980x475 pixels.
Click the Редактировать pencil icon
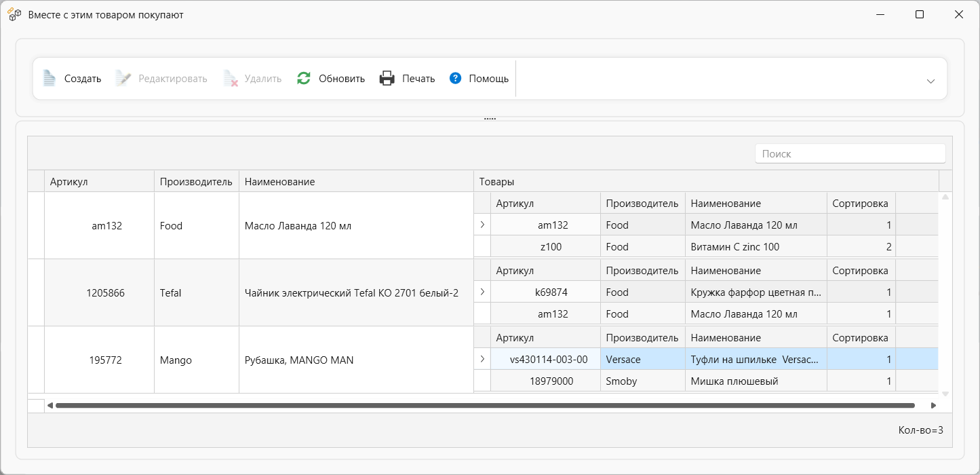coord(123,79)
